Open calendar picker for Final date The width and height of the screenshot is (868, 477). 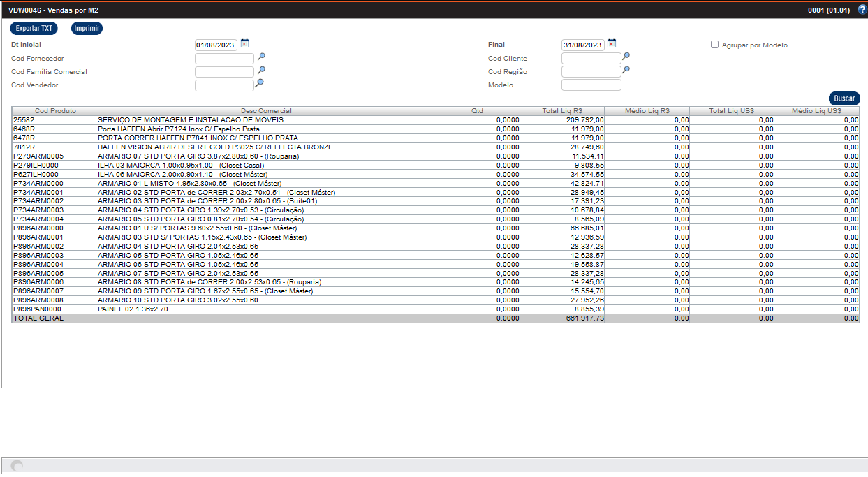[612, 43]
